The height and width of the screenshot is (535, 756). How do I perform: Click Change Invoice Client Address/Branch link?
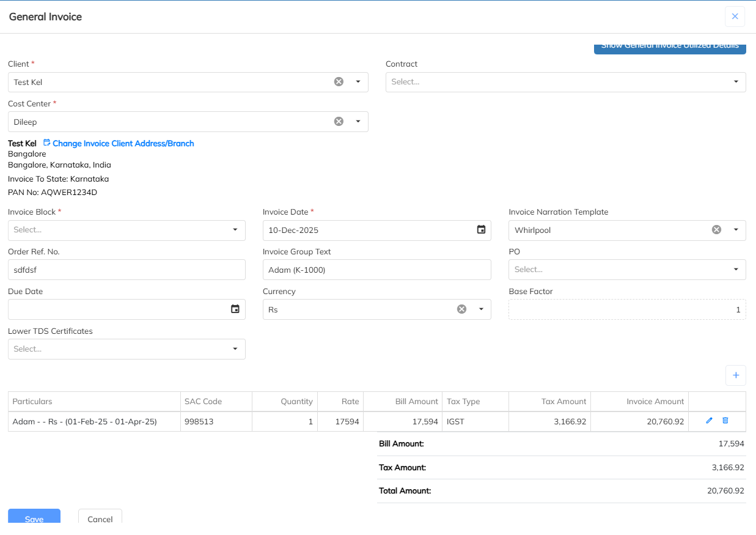tap(123, 144)
